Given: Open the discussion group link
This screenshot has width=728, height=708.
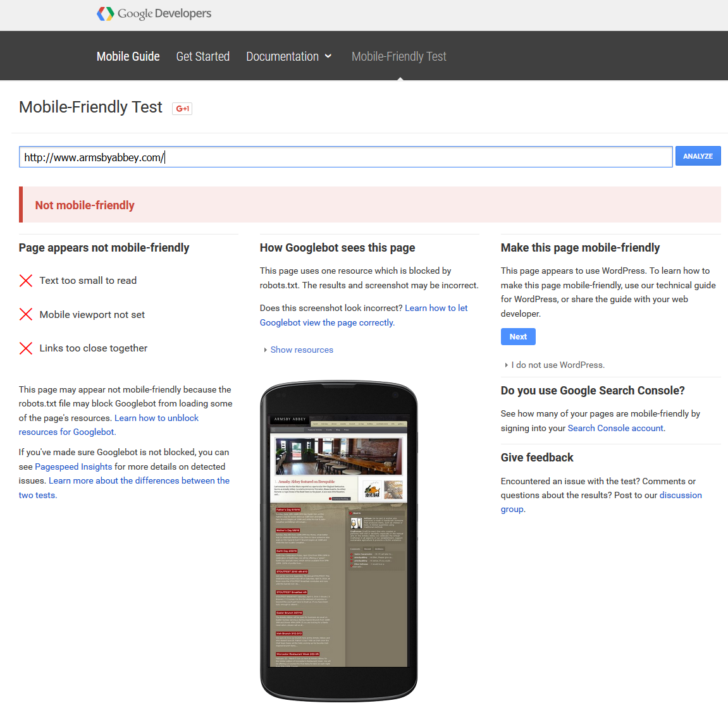Looking at the screenshot, I should pyautogui.click(x=680, y=495).
